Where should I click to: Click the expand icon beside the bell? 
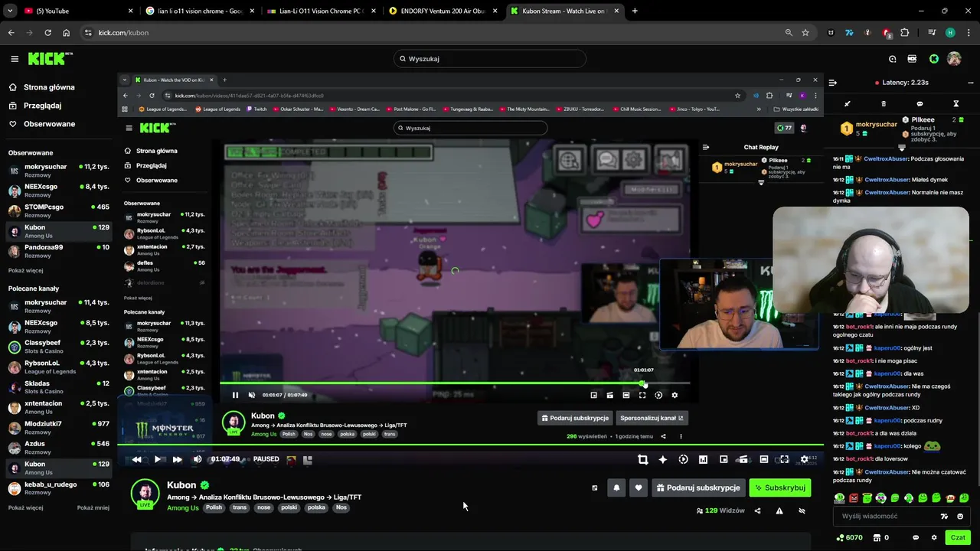pos(595,487)
